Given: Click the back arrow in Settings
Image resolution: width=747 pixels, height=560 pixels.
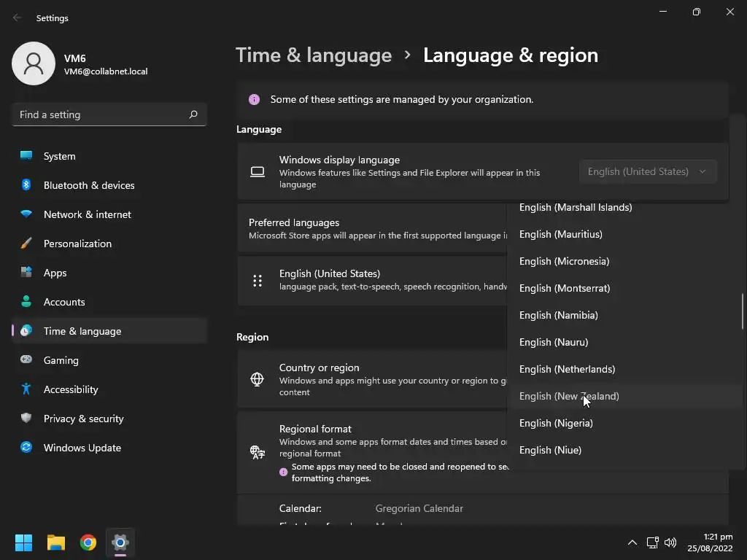Looking at the screenshot, I should click(18, 17).
